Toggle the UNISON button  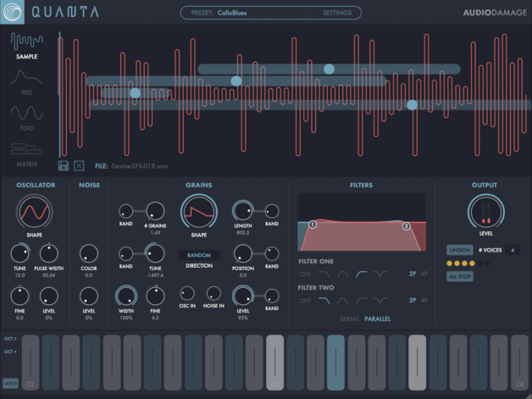[460, 250]
